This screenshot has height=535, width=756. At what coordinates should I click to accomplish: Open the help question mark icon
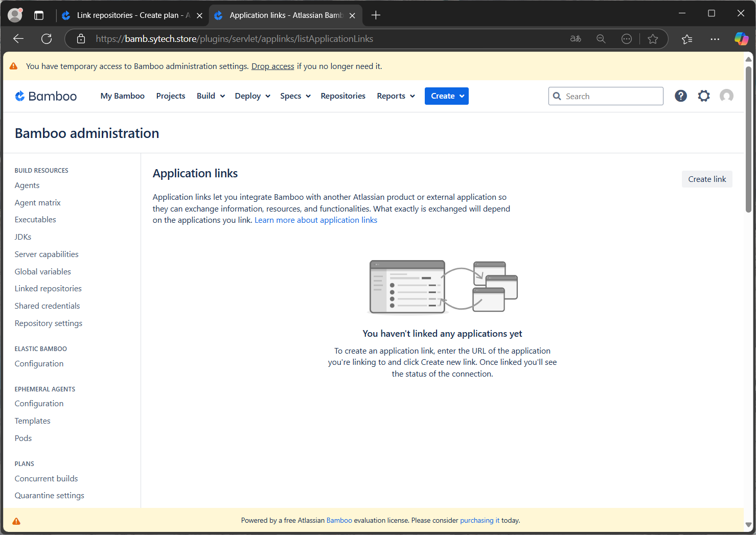coord(680,96)
